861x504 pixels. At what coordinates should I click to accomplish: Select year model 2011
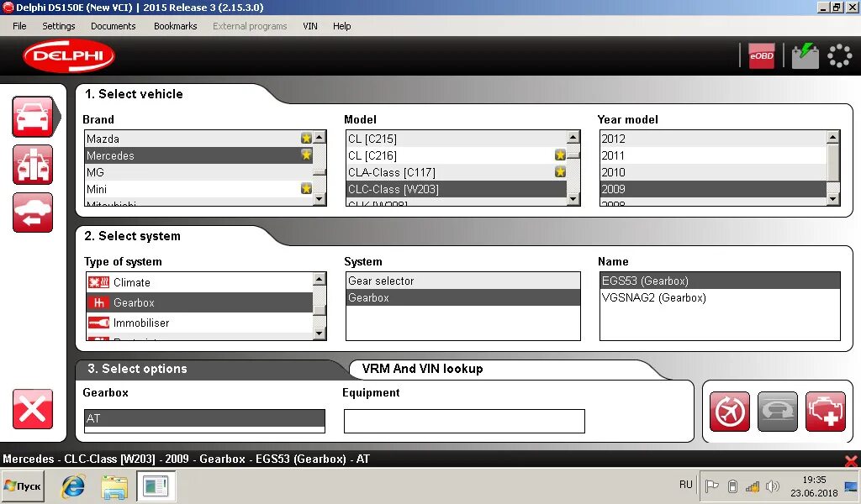(x=713, y=155)
